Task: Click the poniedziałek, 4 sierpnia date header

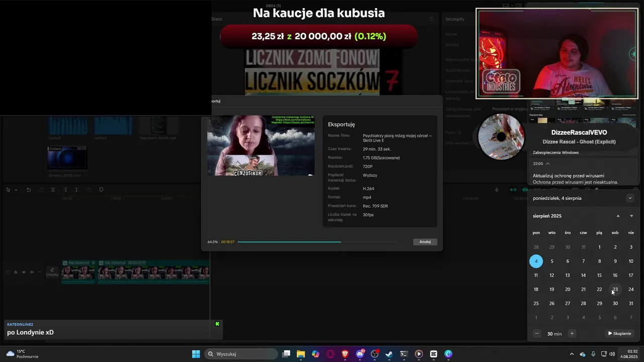Action: [x=557, y=198]
